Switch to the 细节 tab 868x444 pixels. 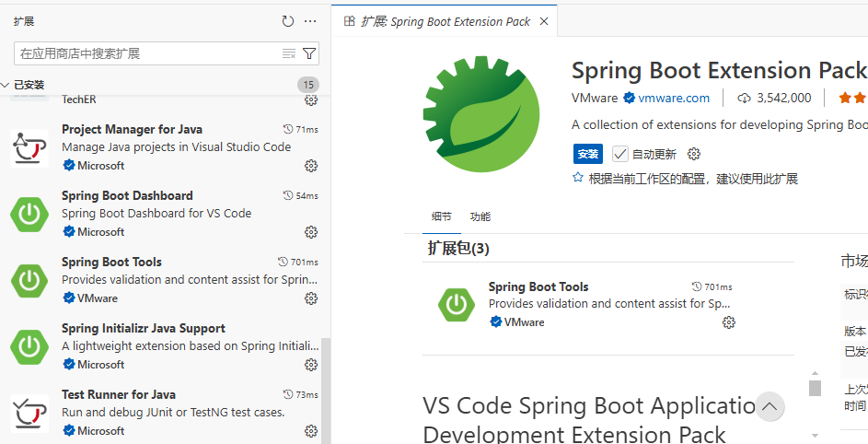[x=441, y=216]
